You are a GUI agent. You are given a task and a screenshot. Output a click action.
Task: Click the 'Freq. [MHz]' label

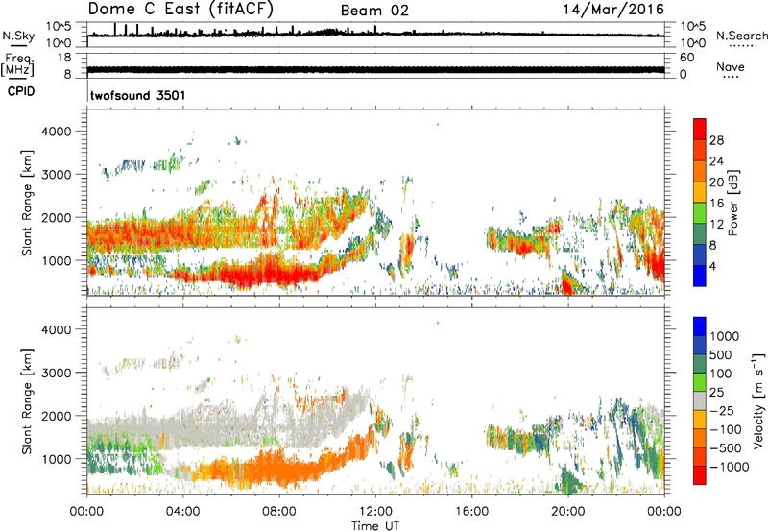[17, 64]
